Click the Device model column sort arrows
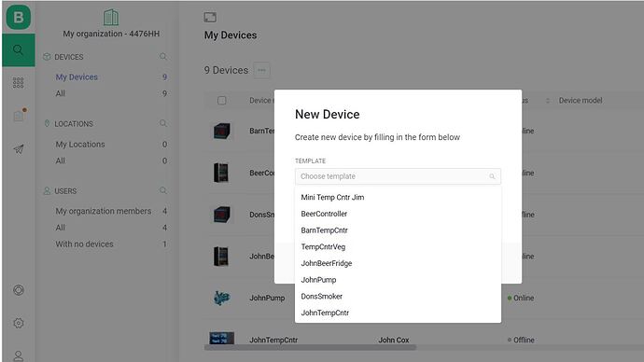Screen dimensions: 644x362 coord(548,101)
